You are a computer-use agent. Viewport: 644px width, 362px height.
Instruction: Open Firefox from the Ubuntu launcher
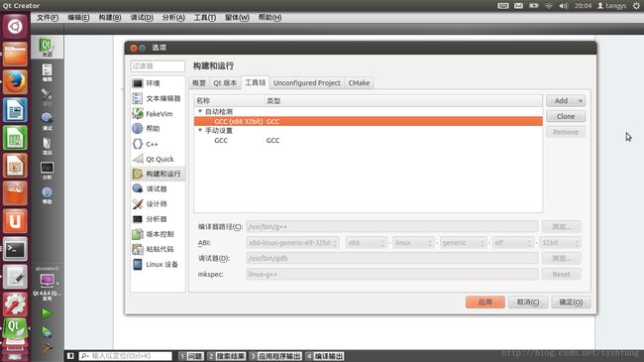tap(15, 82)
